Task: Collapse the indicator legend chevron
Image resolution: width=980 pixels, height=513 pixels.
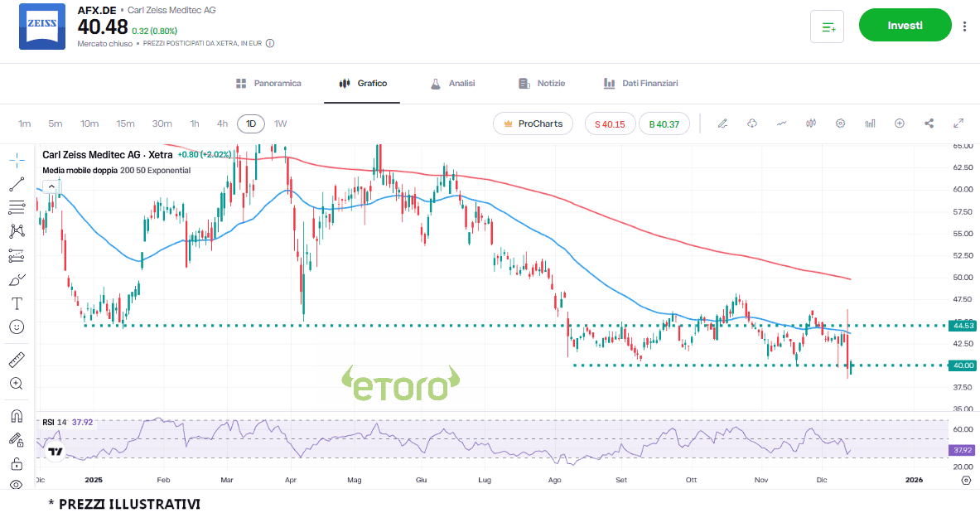Action: tap(51, 186)
